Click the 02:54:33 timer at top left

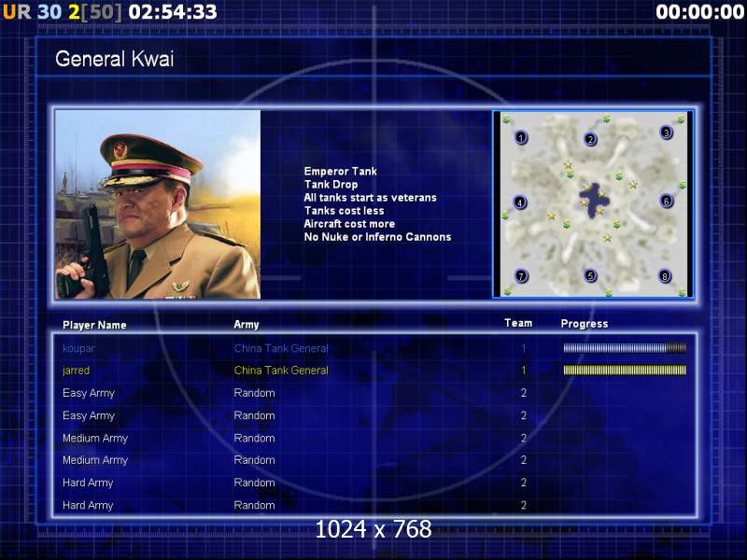click(x=173, y=11)
